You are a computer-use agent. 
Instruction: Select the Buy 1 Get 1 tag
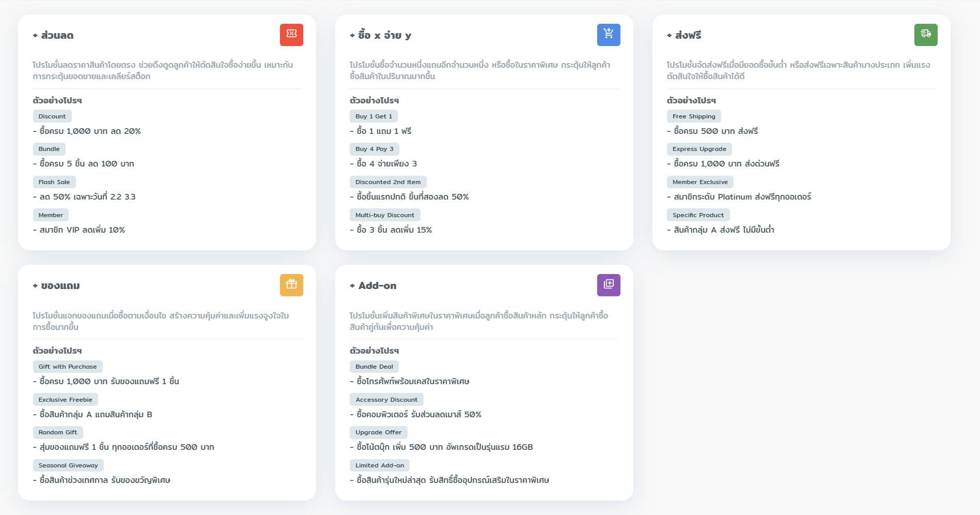coord(374,116)
